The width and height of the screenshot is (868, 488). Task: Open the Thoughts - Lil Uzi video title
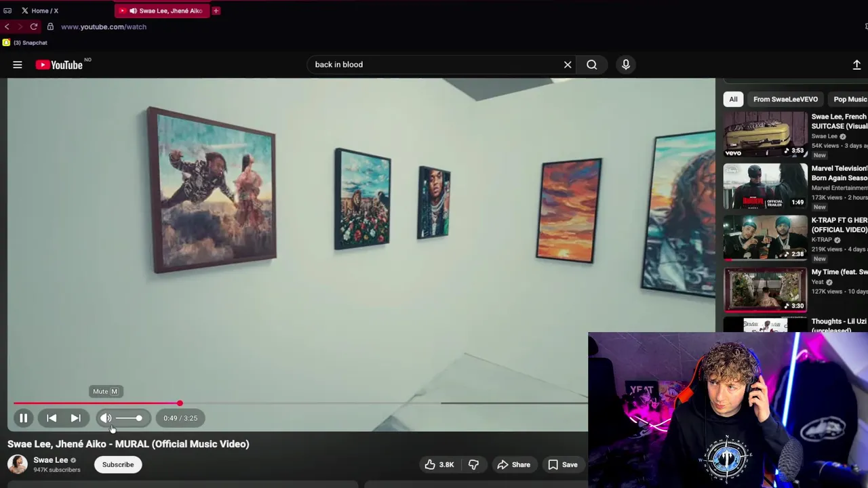840,325
